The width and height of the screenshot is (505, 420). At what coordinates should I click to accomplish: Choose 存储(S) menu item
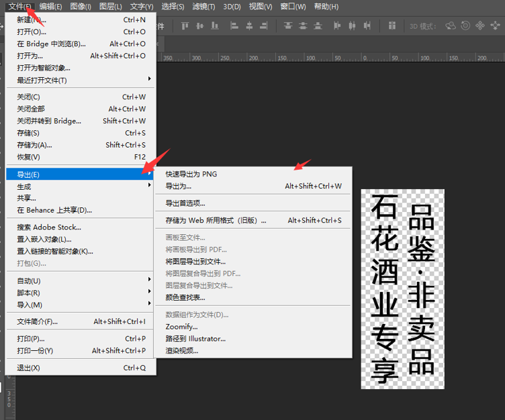(x=81, y=133)
